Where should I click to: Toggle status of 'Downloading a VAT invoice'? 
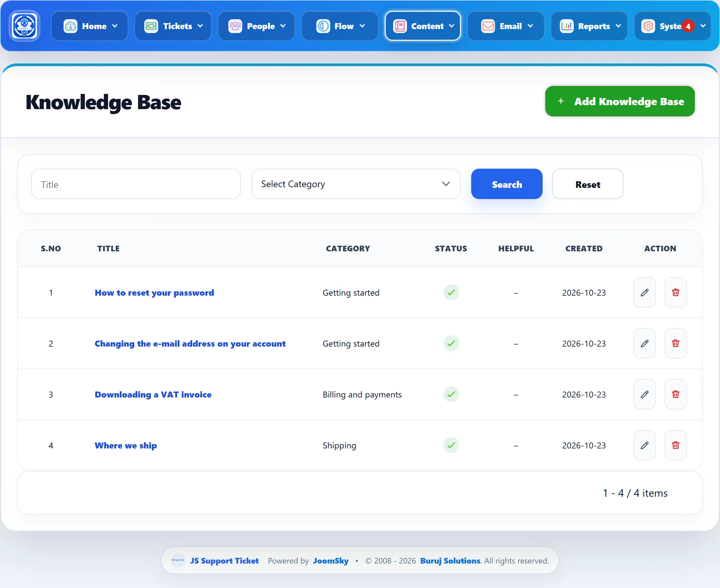click(x=451, y=394)
